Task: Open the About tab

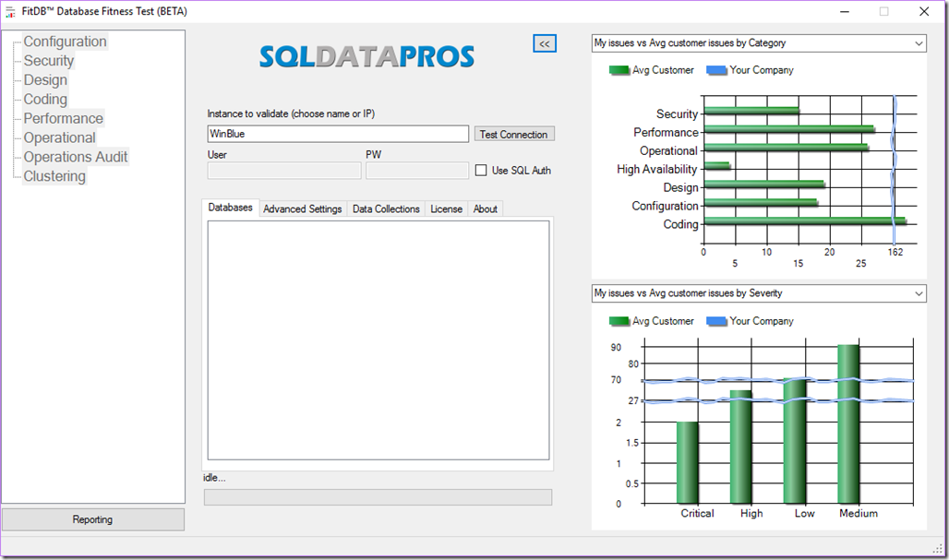Action: pos(486,209)
